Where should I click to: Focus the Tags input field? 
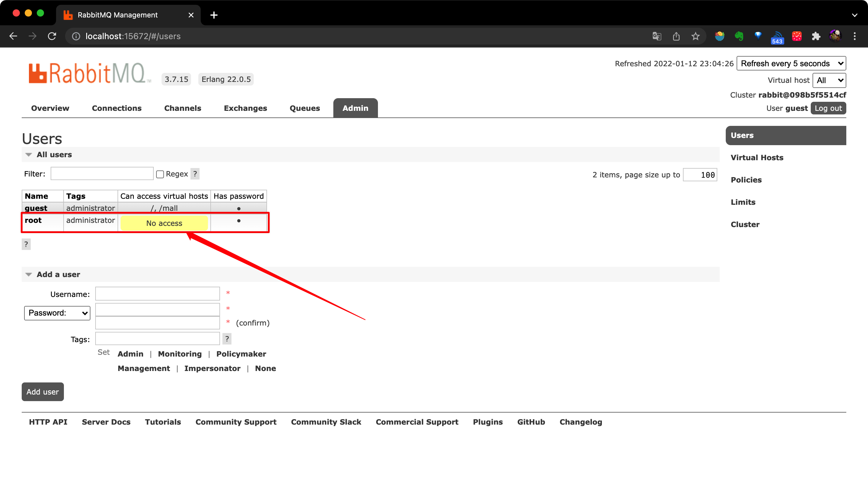pos(157,338)
